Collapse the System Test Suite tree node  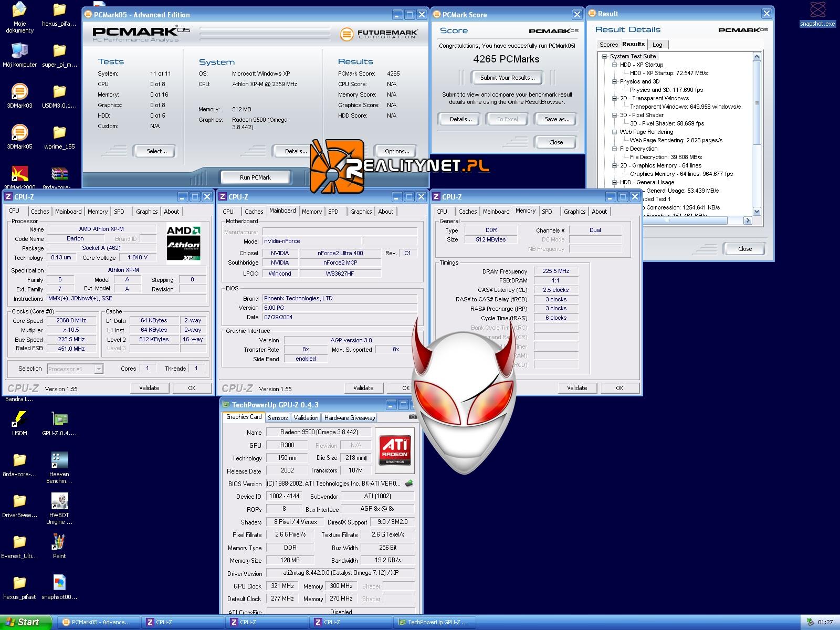pos(605,56)
